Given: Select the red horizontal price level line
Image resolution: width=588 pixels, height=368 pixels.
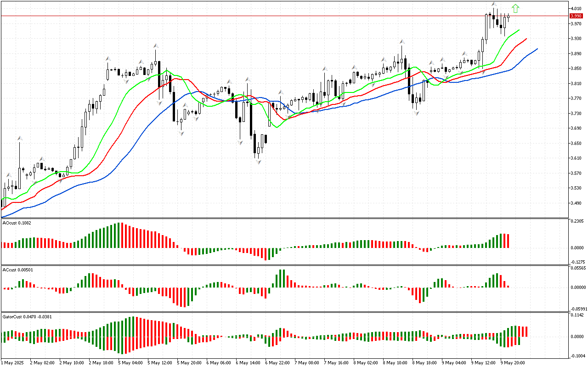Looking at the screenshot, I should (276, 16).
